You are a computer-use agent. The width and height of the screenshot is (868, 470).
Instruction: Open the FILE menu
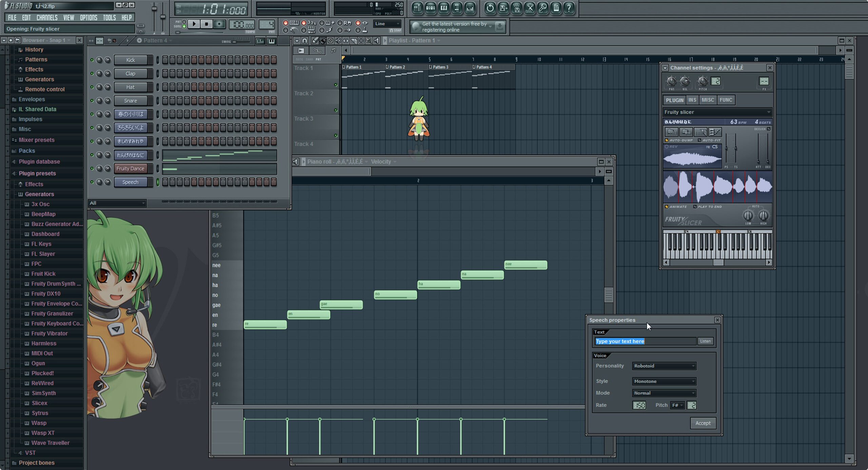tap(12, 18)
